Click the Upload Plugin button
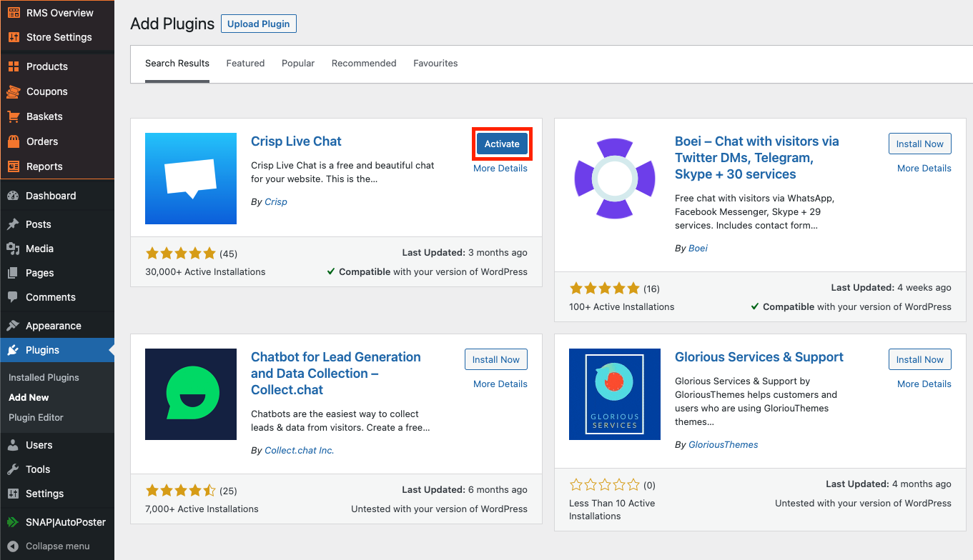Image resolution: width=973 pixels, height=560 pixels. [x=259, y=24]
